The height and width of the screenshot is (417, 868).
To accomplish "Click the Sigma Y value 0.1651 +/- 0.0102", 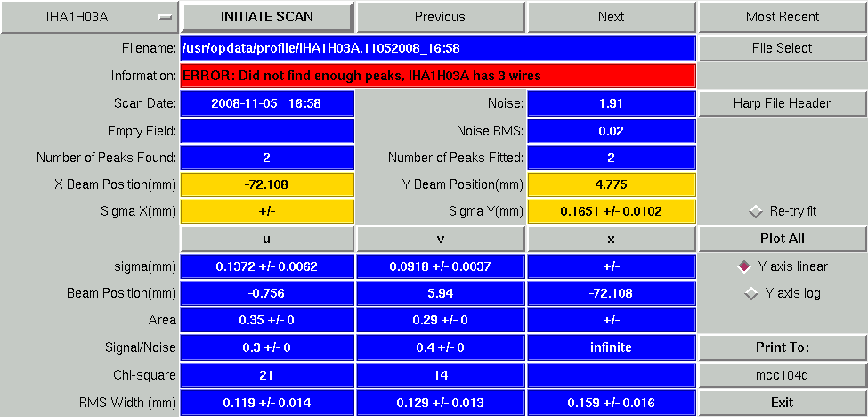I will pyautogui.click(x=611, y=211).
